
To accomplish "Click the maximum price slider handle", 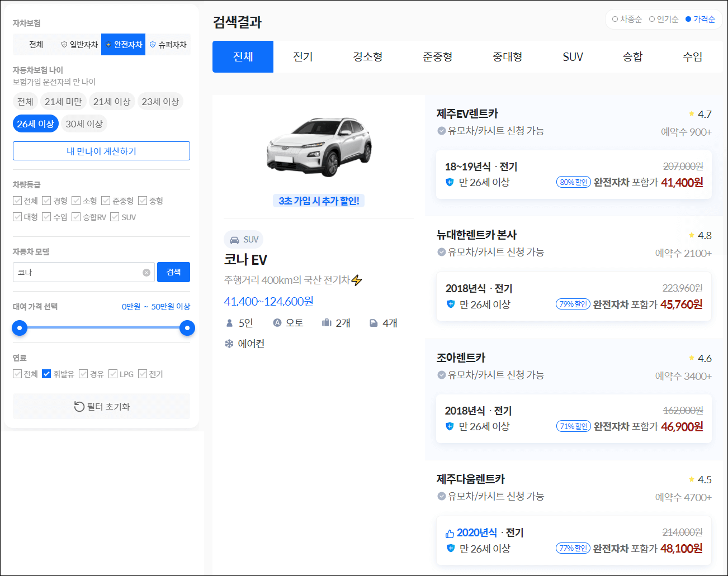I will [x=187, y=328].
